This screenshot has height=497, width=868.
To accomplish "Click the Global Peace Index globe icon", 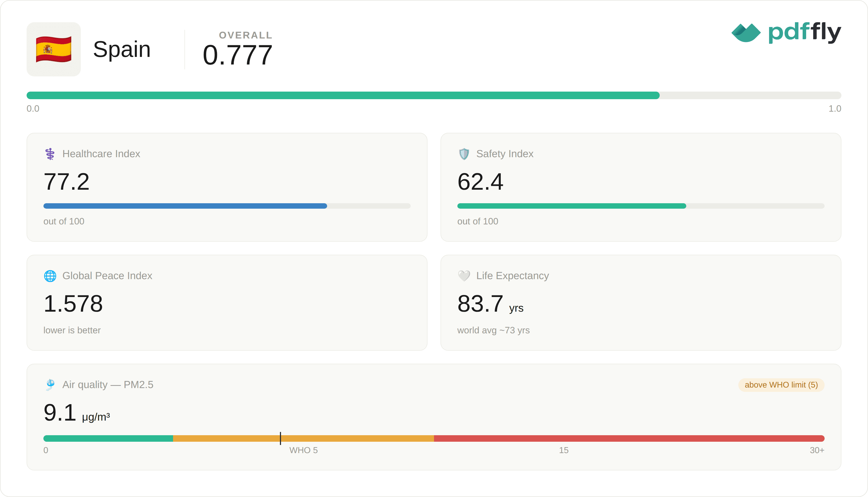I will point(50,276).
